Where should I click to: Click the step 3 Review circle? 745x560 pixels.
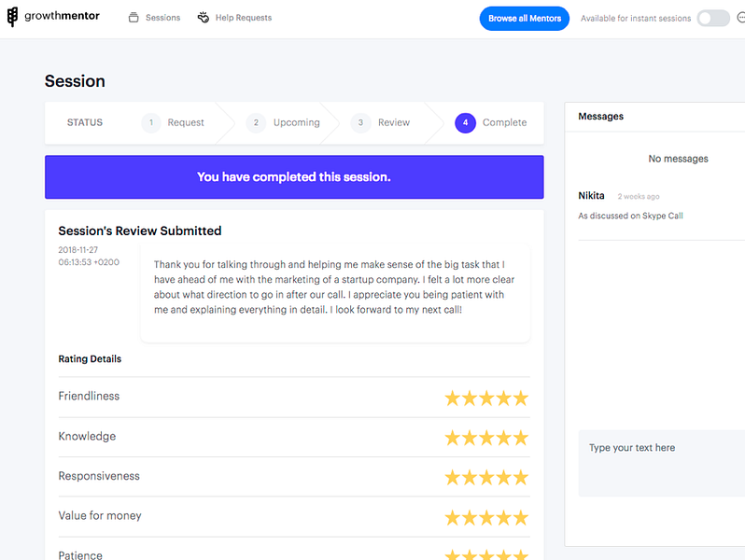coord(360,123)
